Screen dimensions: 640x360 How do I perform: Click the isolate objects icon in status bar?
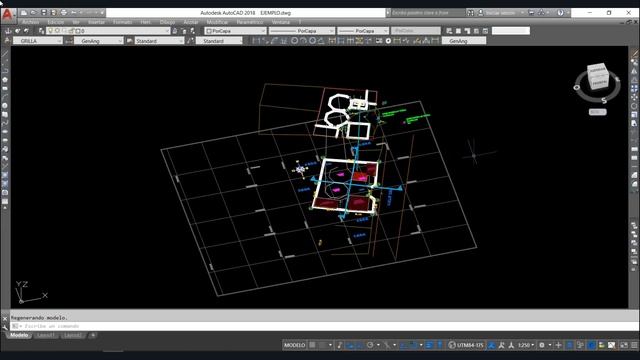[580, 345]
